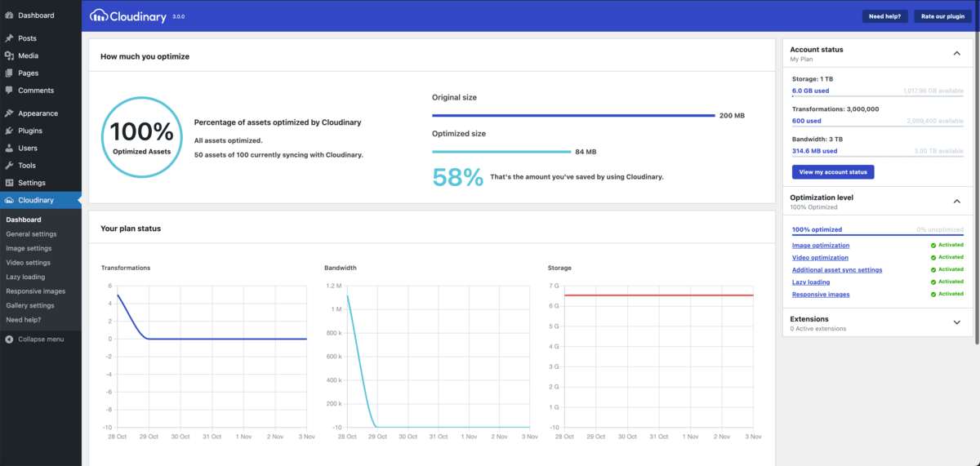
Task: Click the green Activated check for Image optimization
Action: pyautogui.click(x=933, y=245)
